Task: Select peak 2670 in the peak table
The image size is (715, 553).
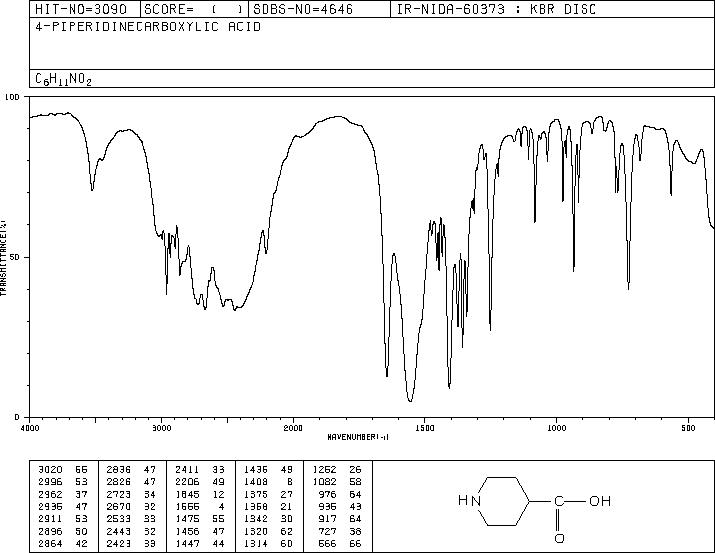Action: coord(119,506)
